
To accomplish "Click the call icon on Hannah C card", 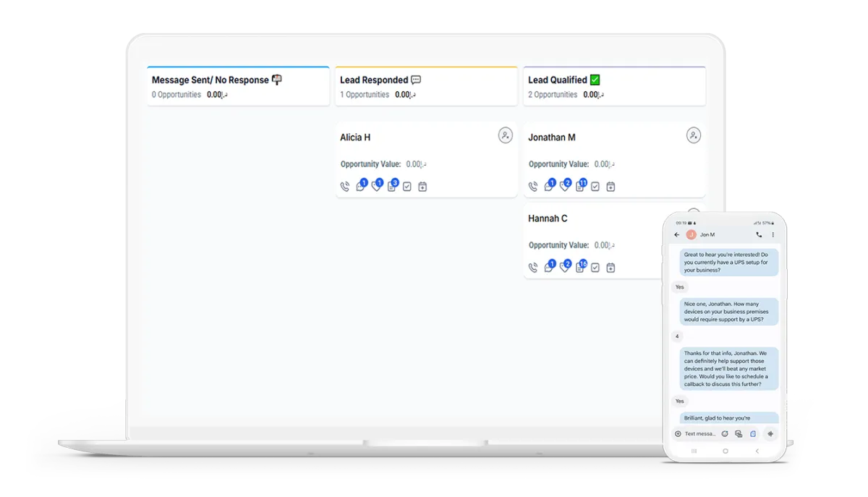I will pyautogui.click(x=533, y=268).
